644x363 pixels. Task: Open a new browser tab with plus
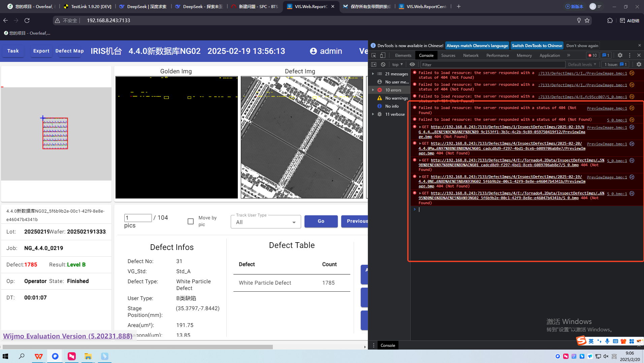click(x=458, y=6)
